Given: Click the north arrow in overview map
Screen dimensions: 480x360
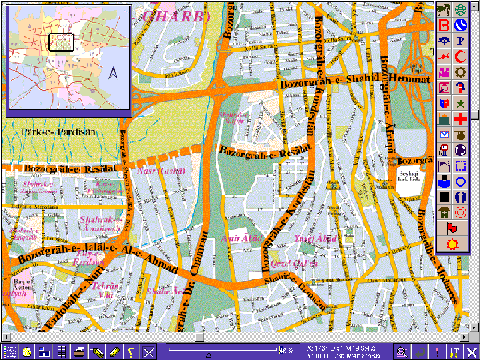Looking at the screenshot, I should coord(113,73).
